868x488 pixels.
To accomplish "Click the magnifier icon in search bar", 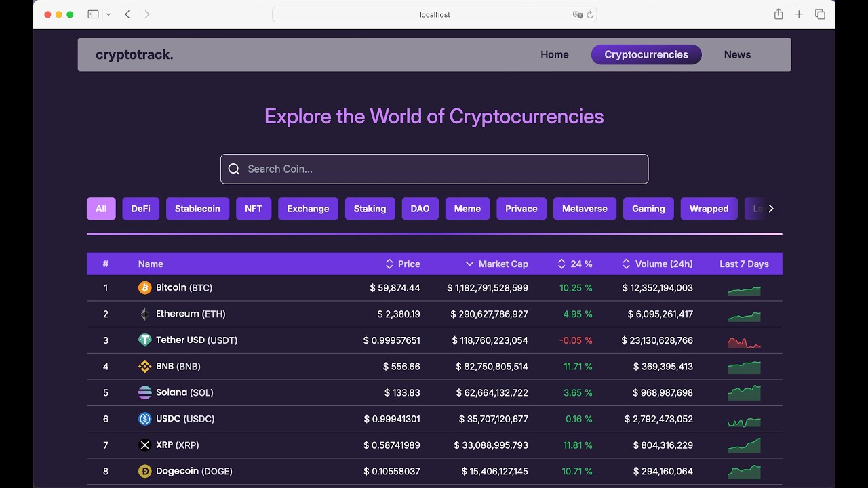I will point(234,169).
